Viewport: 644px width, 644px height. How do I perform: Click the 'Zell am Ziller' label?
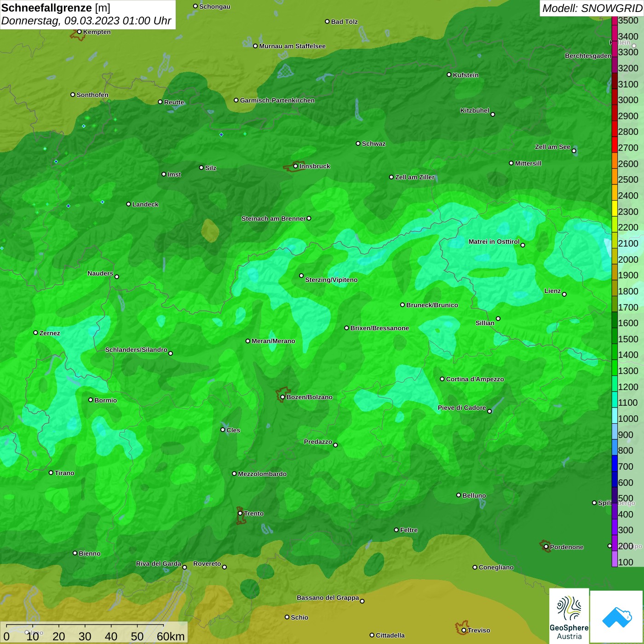[415, 177]
